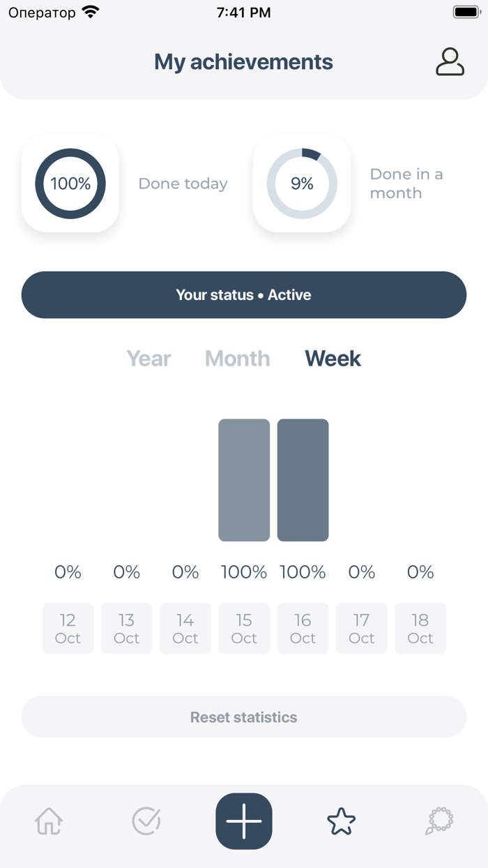Screen dimensions: 488x868
Task: Select the 16 Oct date cell
Action: 303,629
